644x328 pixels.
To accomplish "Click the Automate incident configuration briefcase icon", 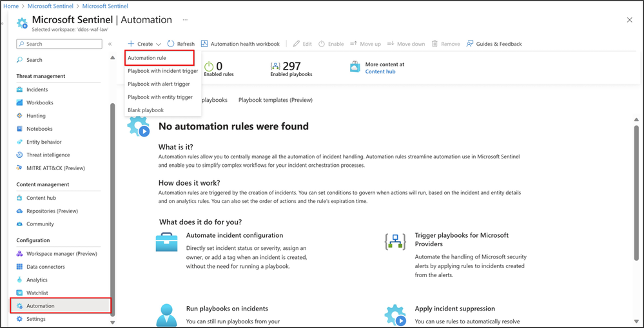I will click(x=166, y=242).
